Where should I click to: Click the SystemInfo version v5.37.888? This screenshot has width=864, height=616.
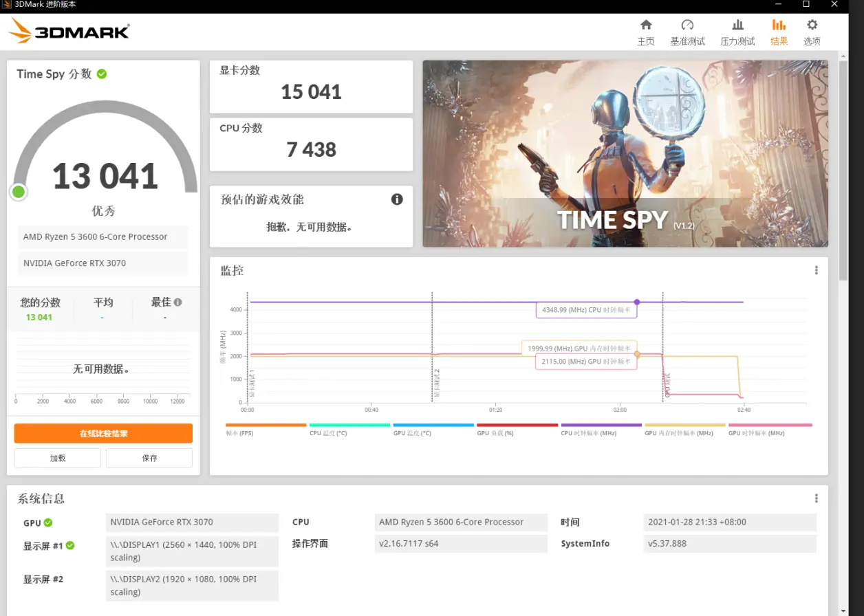point(729,544)
